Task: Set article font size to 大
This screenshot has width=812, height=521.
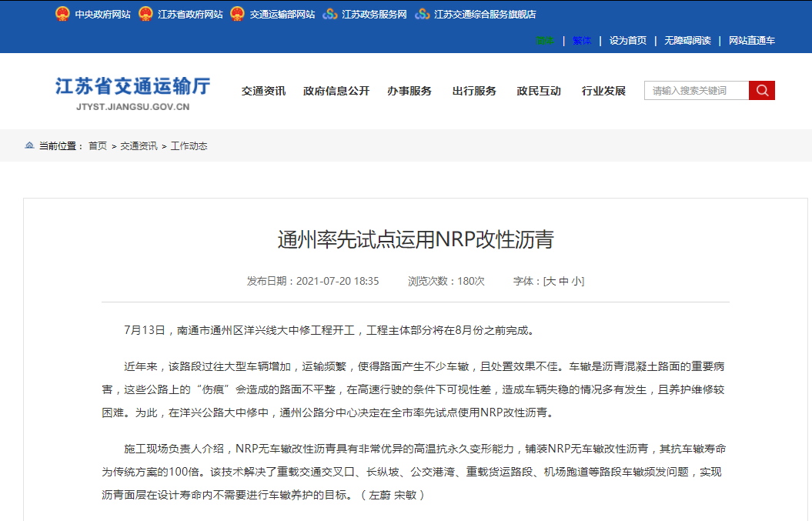Action: [550, 281]
